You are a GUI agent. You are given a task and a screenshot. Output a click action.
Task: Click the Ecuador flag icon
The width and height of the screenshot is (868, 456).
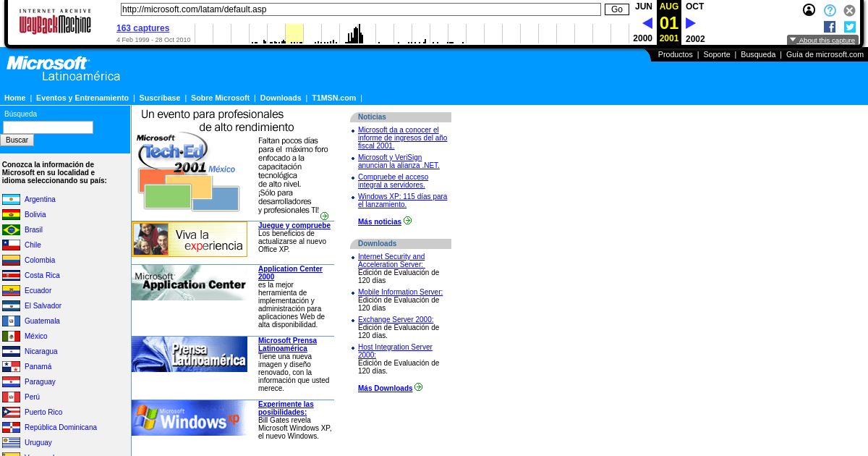pos(11,290)
